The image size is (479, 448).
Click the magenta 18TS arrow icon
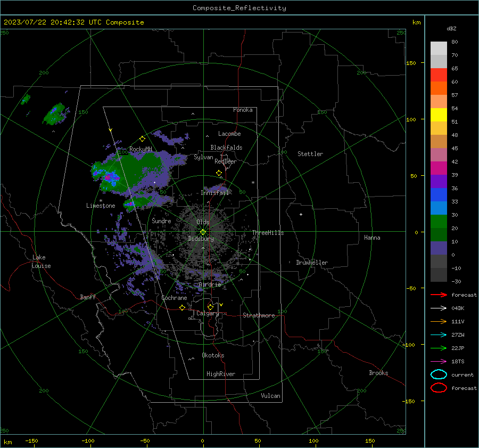439,362
